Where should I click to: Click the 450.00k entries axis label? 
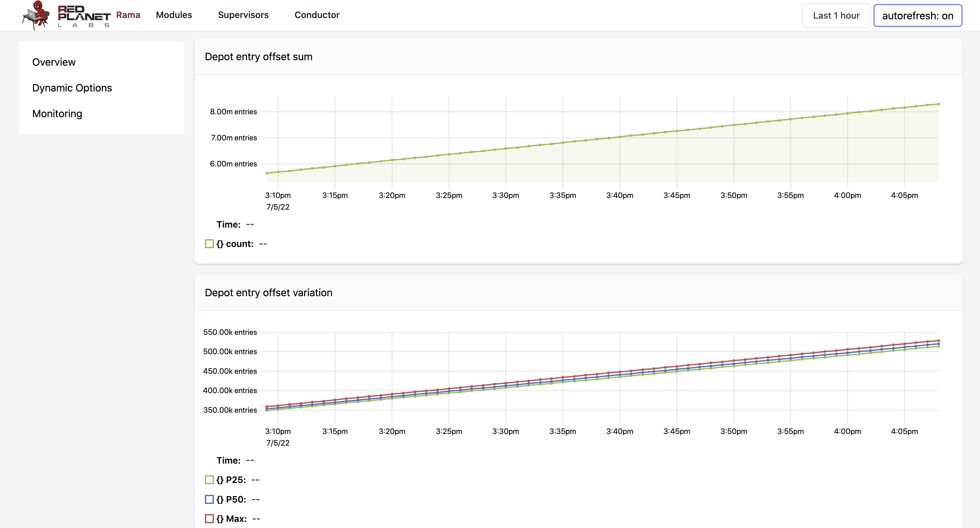(230, 371)
